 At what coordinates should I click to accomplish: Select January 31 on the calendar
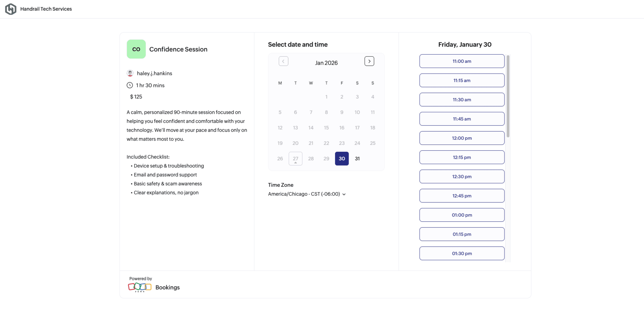pos(357,158)
